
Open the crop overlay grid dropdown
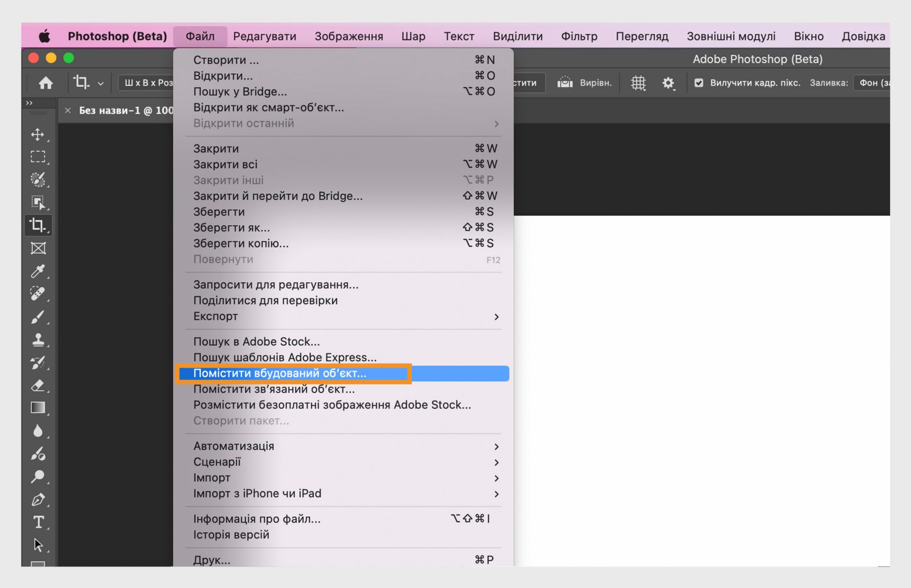[638, 82]
